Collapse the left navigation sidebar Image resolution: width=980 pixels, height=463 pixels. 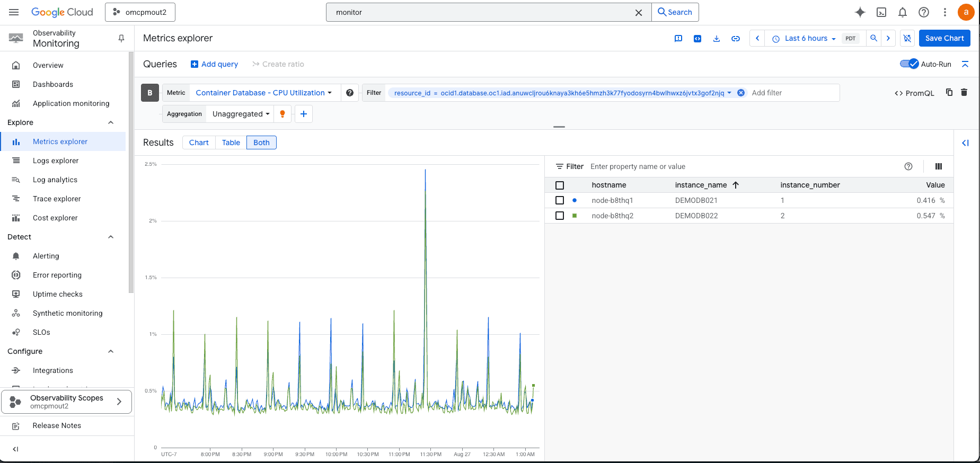(15, 449)
